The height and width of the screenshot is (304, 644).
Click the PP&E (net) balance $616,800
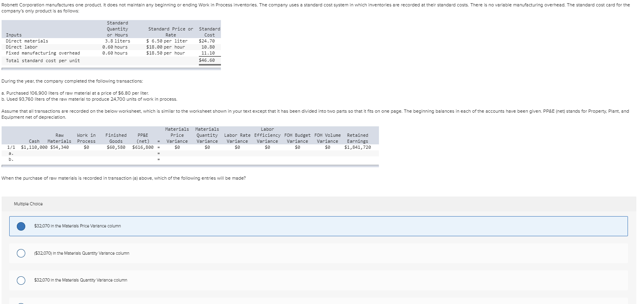tap(143, 147)
